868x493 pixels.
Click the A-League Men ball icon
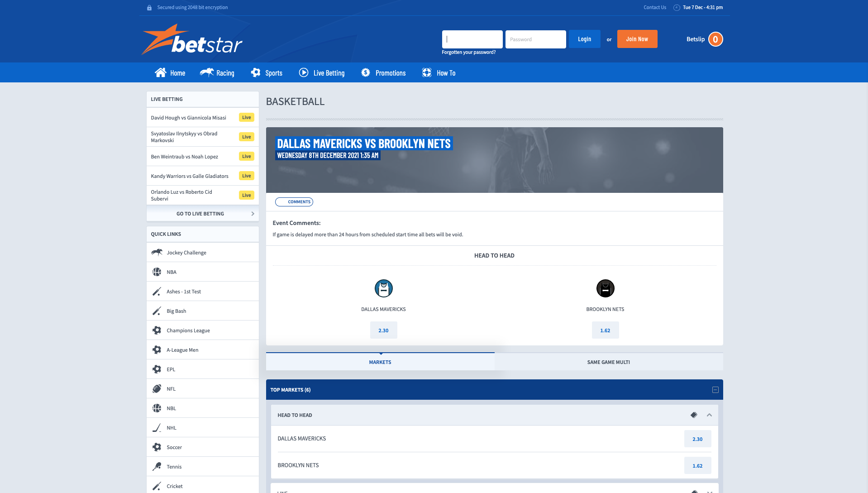point(157,349)
